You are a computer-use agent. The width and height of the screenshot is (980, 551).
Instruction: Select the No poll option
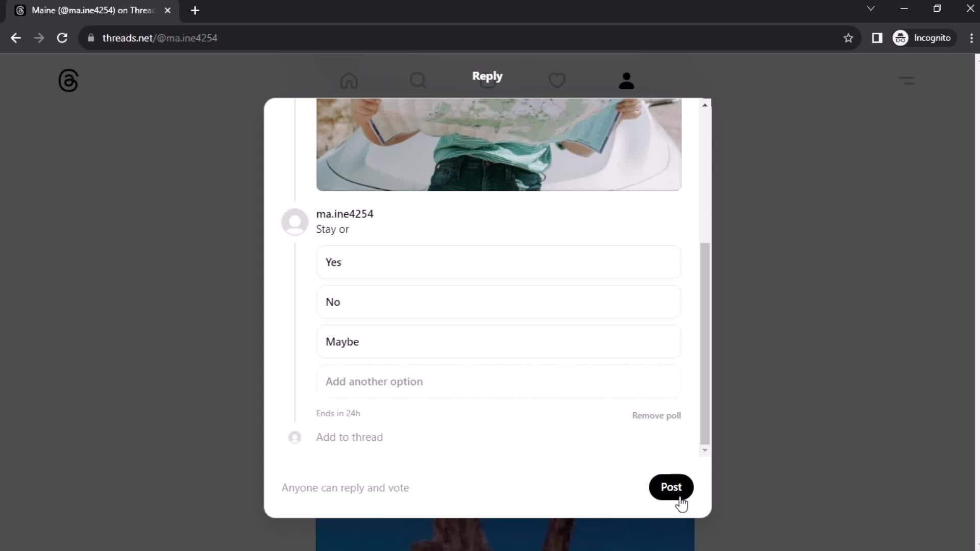[x=498, y=302]
